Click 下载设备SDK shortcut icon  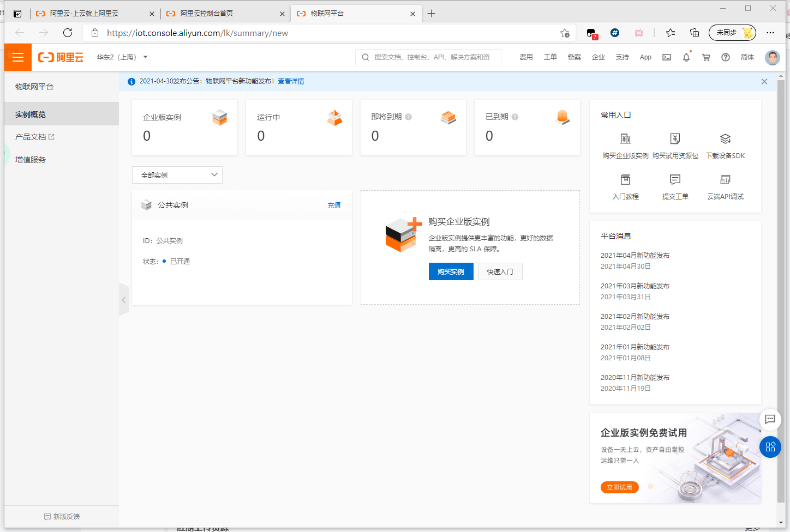point(726,139)
